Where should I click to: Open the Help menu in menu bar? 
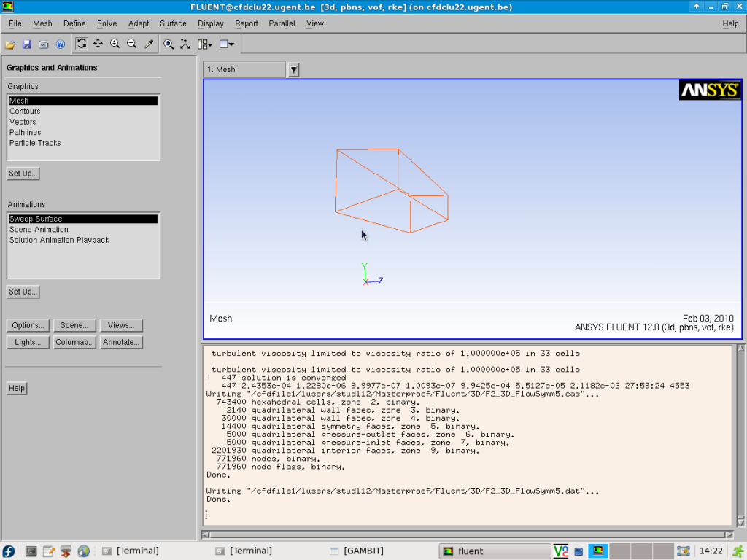(730, 23)
